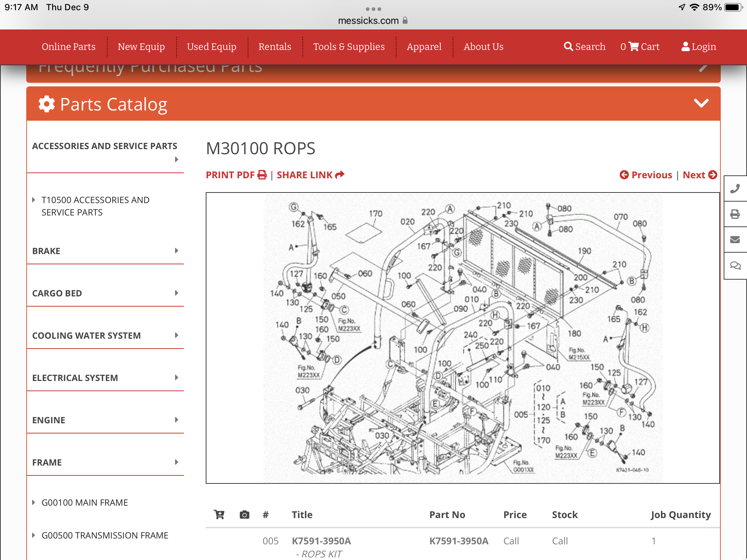Screen dimensions: 747x560
Task: Open the shopping Cart
Action: click(640, 47)
